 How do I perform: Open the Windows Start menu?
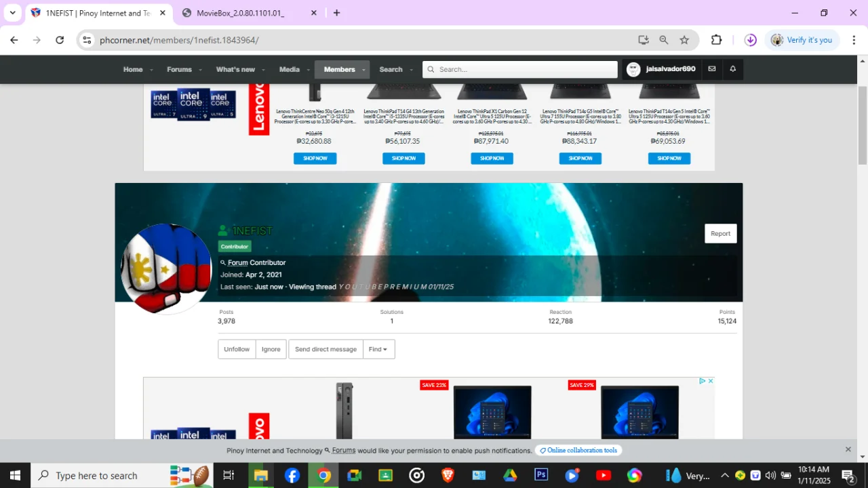15,475
